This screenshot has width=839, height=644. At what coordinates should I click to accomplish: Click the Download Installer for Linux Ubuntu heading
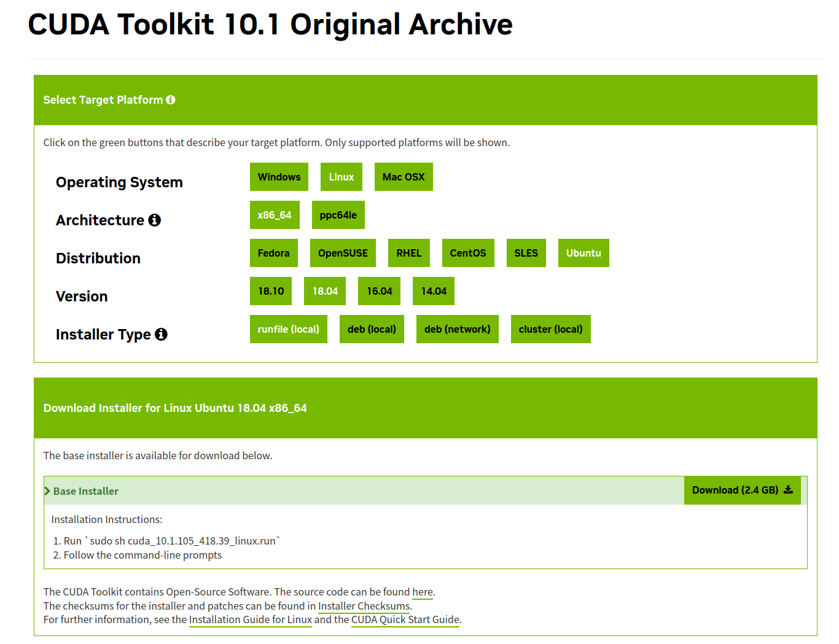[175, 408]
